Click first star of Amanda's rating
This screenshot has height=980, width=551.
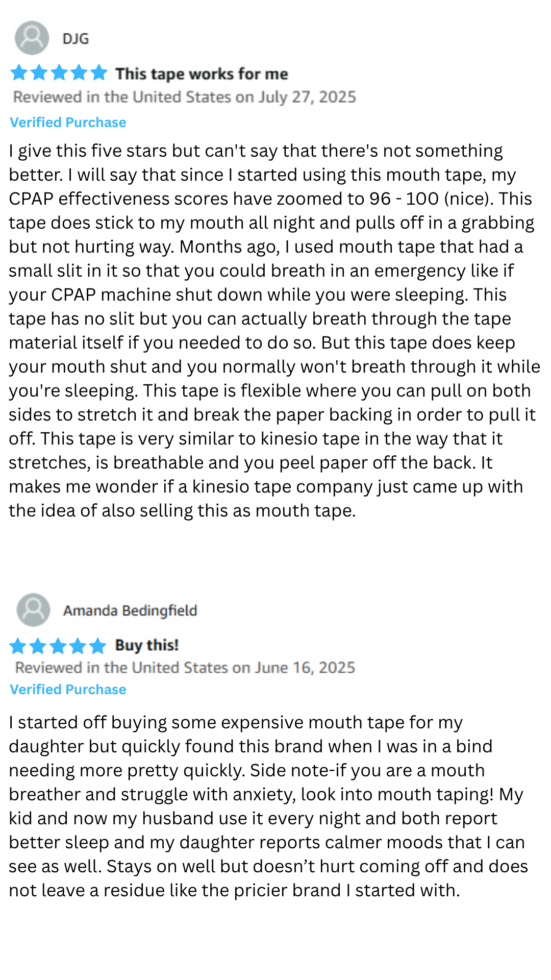[18, 646]
